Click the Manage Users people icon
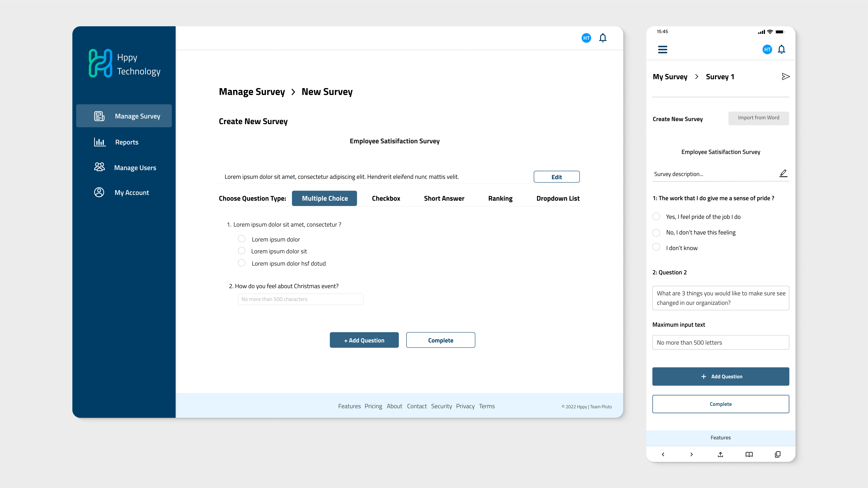This screenshot has height=488, width=868. [x=99, y=167]
